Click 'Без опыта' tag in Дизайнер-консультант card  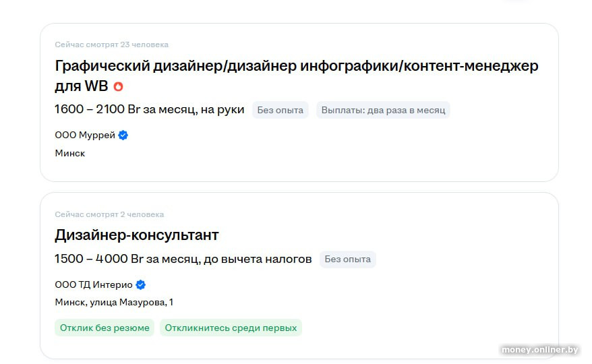click(x=347, y=259)
